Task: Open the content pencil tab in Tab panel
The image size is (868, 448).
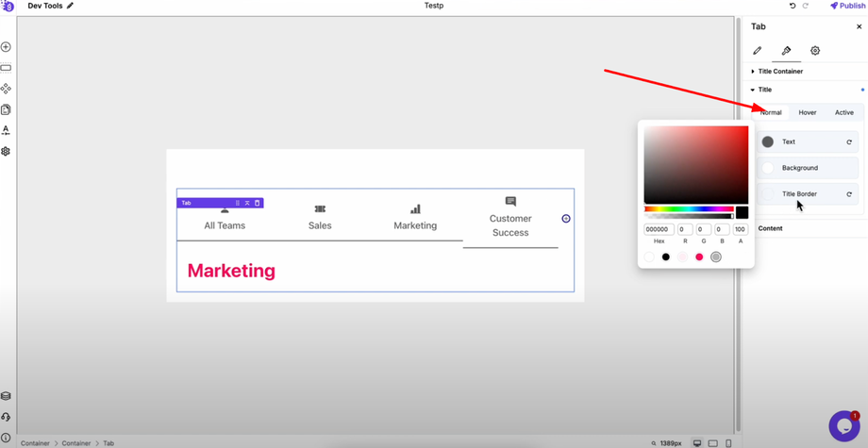Action: coord(758,50)
